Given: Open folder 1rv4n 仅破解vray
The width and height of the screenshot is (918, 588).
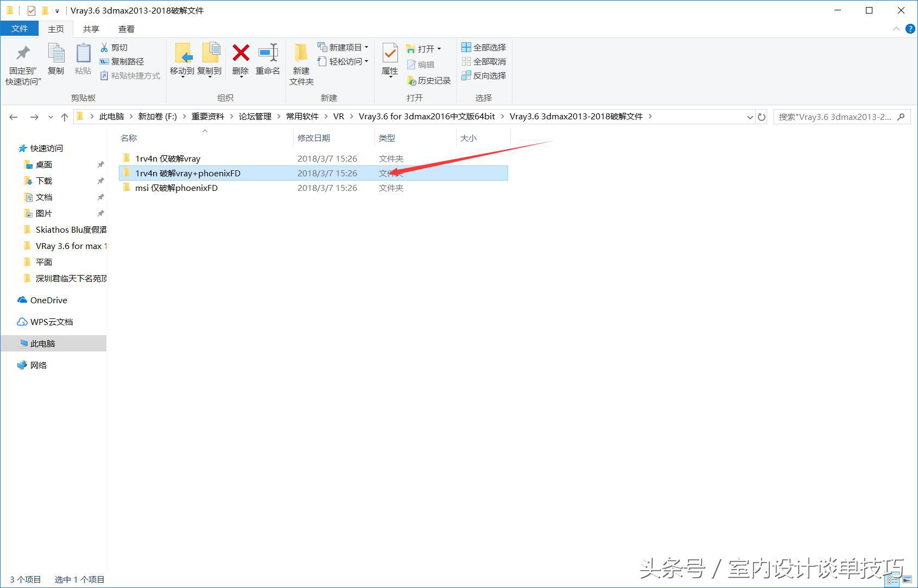Looking at the screenshot, I should pyautogui.click(x=168, y=158).
